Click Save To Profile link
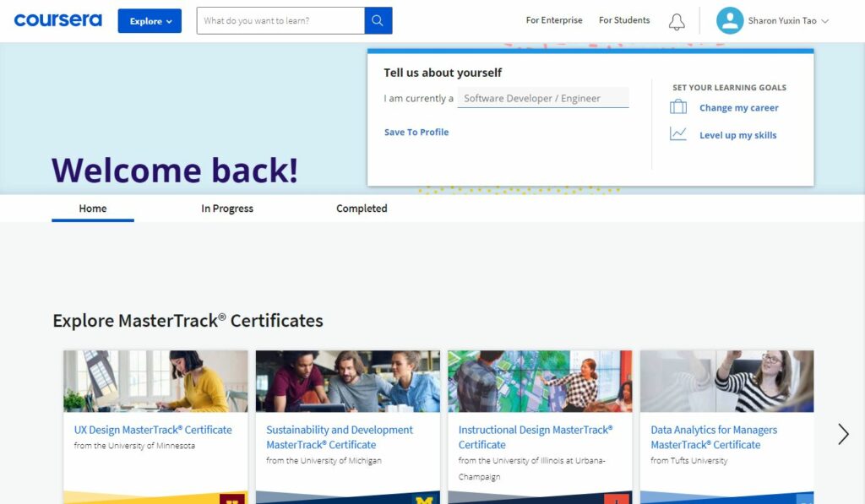The height and width of the screenshot is (504, 865). coord(416,132)
